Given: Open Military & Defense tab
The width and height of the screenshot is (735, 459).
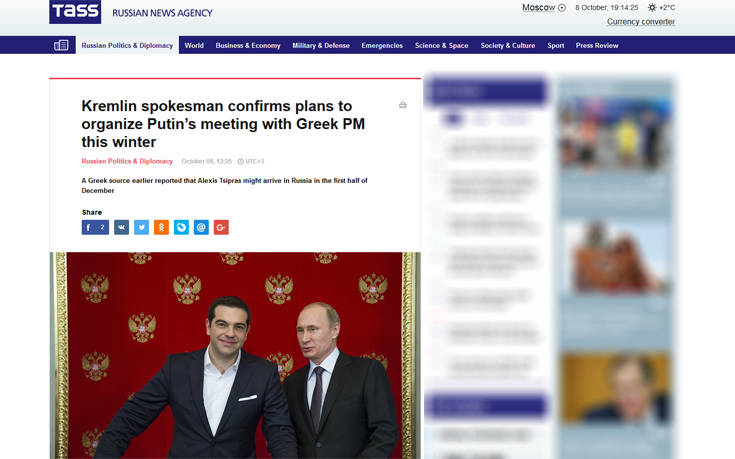Looking at the screenshot, I should (321, 45).
